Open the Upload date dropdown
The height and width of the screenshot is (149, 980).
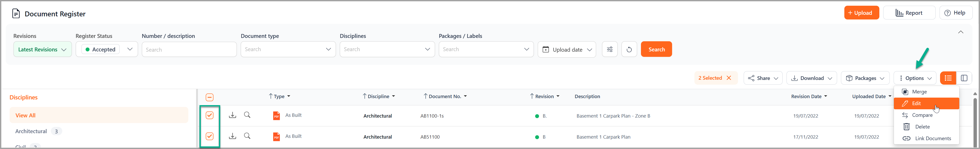tap(567, 50)
